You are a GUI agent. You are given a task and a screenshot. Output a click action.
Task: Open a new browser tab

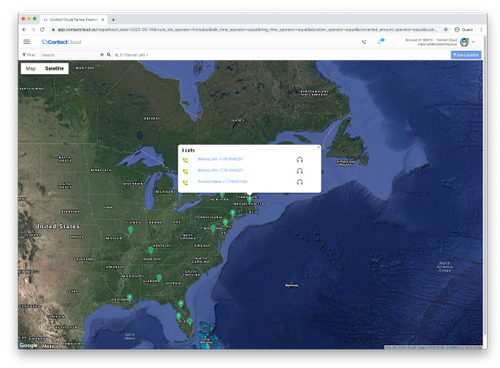(113, 20)
